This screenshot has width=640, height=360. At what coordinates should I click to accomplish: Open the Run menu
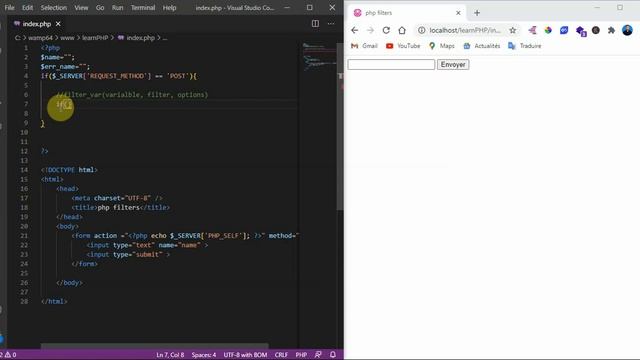pyautogui.click(x=118, y=7)
